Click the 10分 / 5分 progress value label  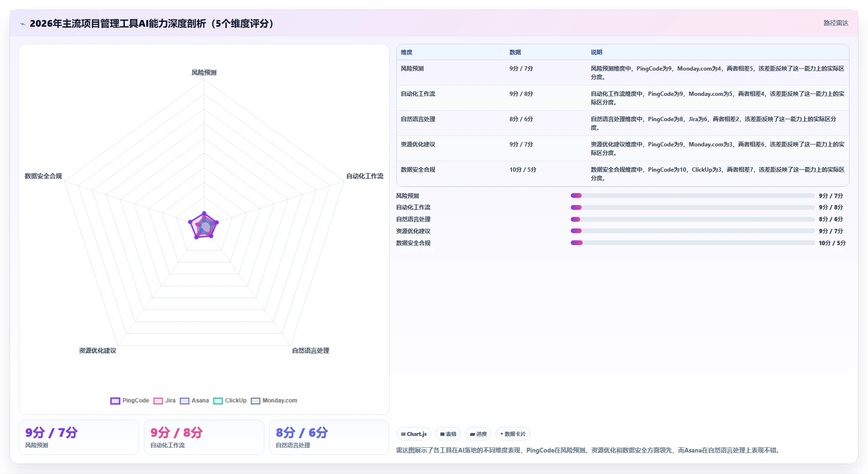coord(832,243)
